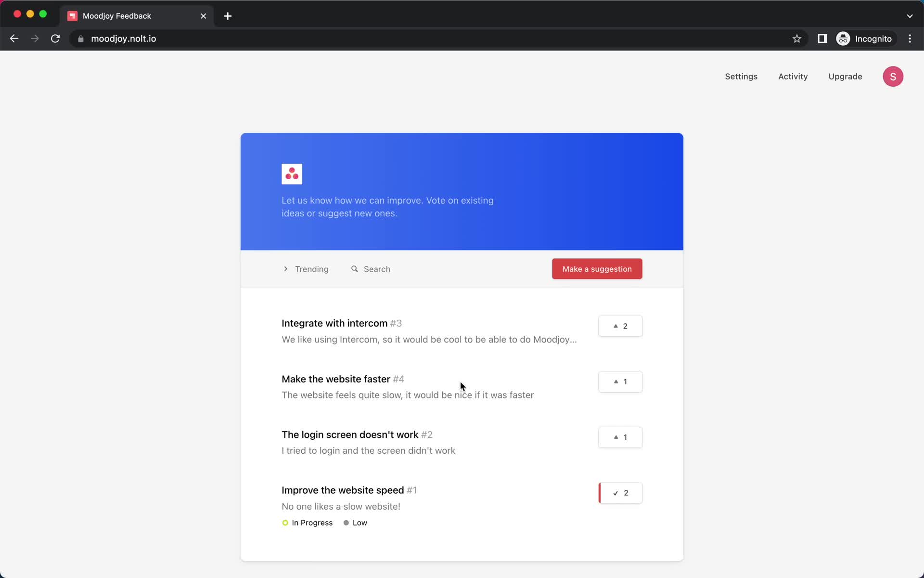Click the user avatar icon in the top right

[x=893, y=76]
